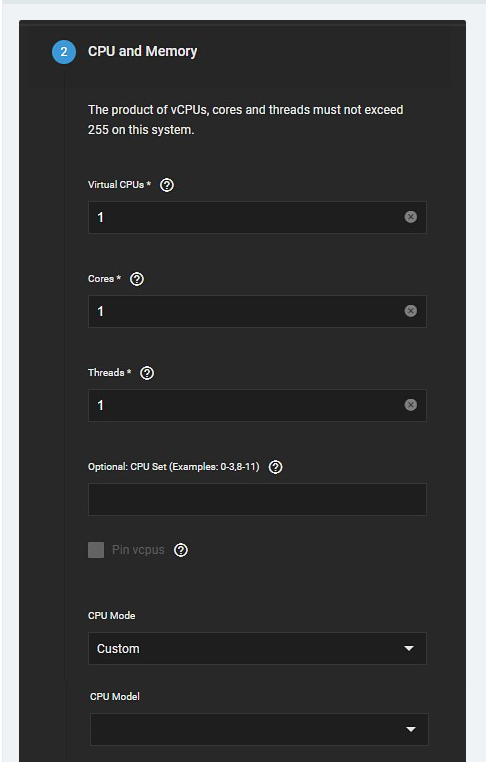Toggle the Pin vcpus checkbox
The height and width of the screenshot is (762, 486).
[96, 550]
